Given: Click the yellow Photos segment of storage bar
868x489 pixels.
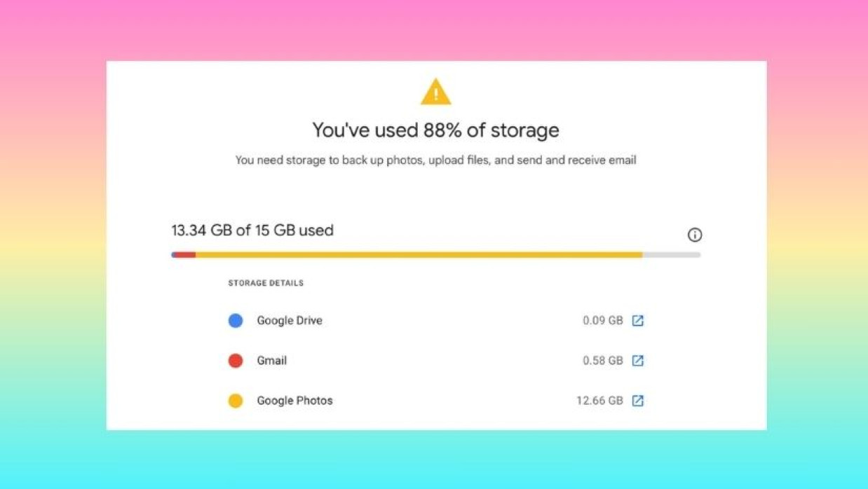Looking at the screenshot, I should point(419,255).
